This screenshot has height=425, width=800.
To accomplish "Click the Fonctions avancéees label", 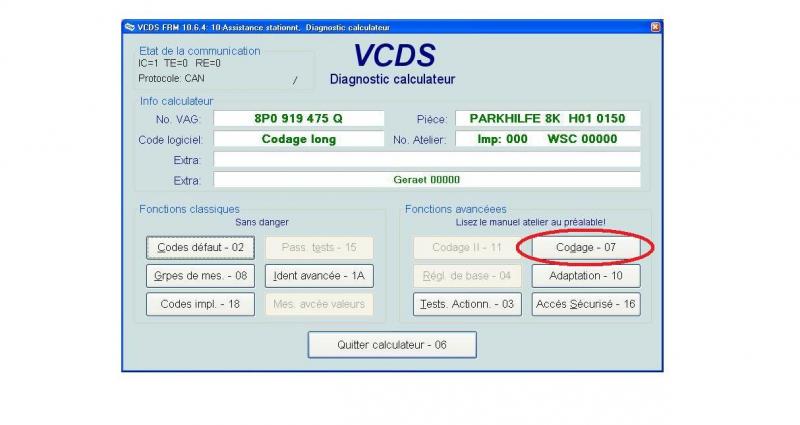I will point(456,209).
